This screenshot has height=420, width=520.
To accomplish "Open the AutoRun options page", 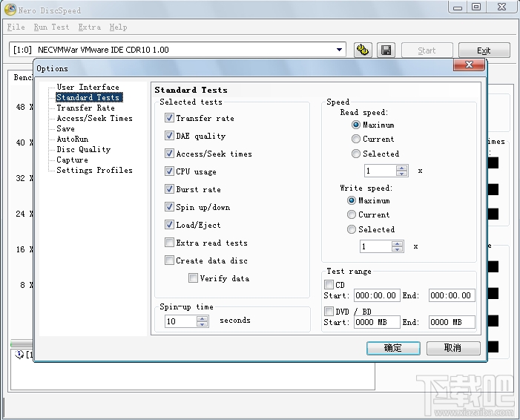I will [x=72, y=139].
